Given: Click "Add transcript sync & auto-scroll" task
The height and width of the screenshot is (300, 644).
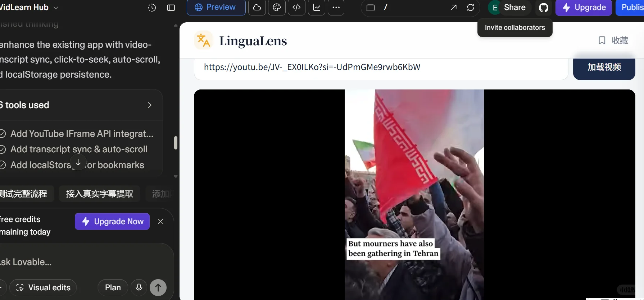Looking at the screenshot, I should point(79,149).
